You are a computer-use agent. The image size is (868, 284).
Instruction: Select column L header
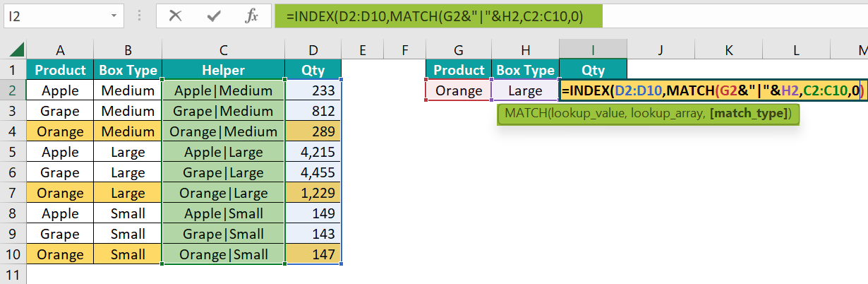point(796,49)
